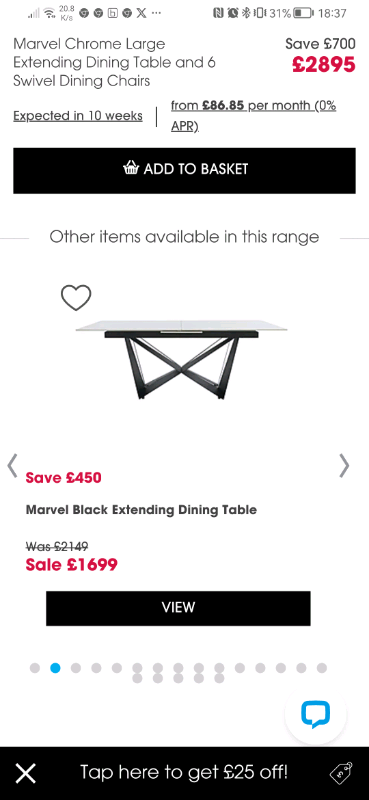
Task: Dismiss the £25 off banner with X
Action: 26,773
